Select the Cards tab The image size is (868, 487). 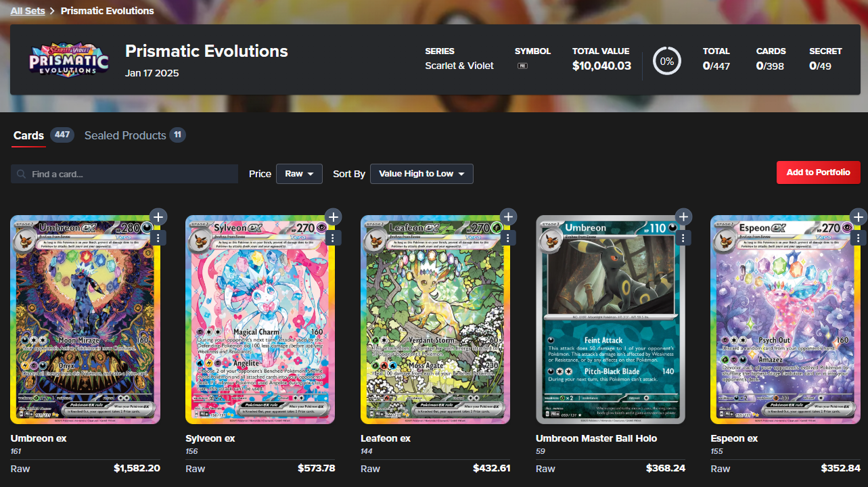(29, 135)
